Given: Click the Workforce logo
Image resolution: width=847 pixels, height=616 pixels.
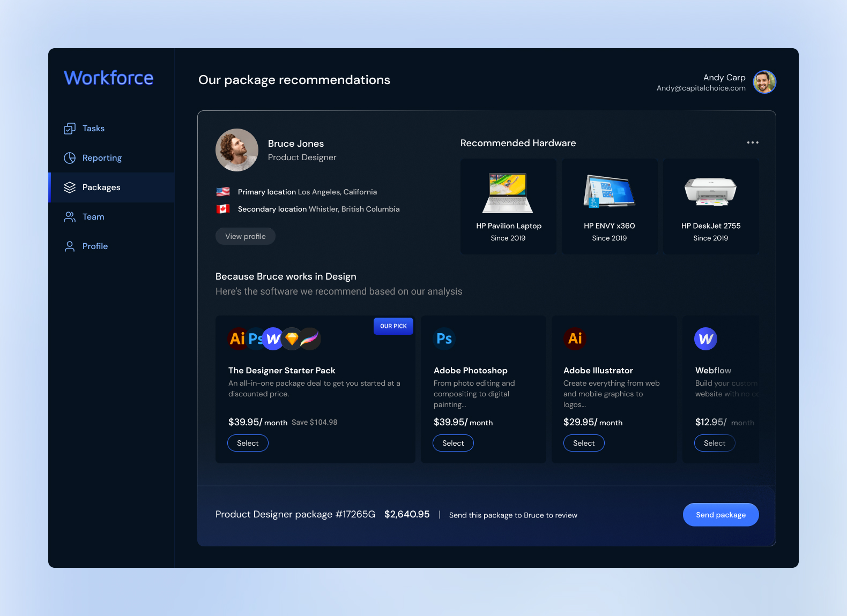Looking at the screenshot, I should (109, 78).
